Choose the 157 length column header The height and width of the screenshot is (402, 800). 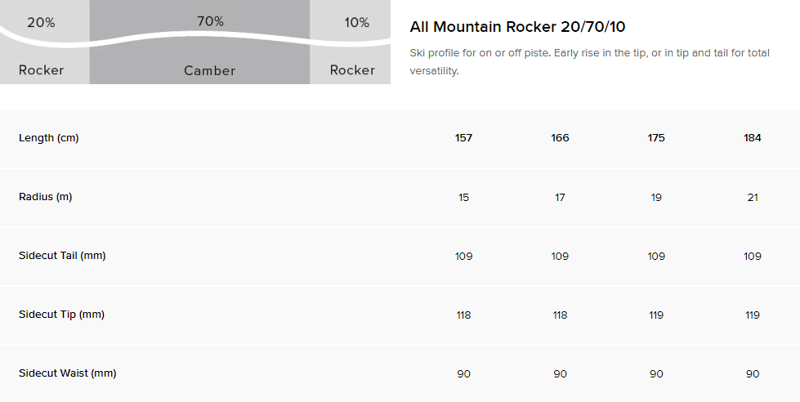[463, 137]
